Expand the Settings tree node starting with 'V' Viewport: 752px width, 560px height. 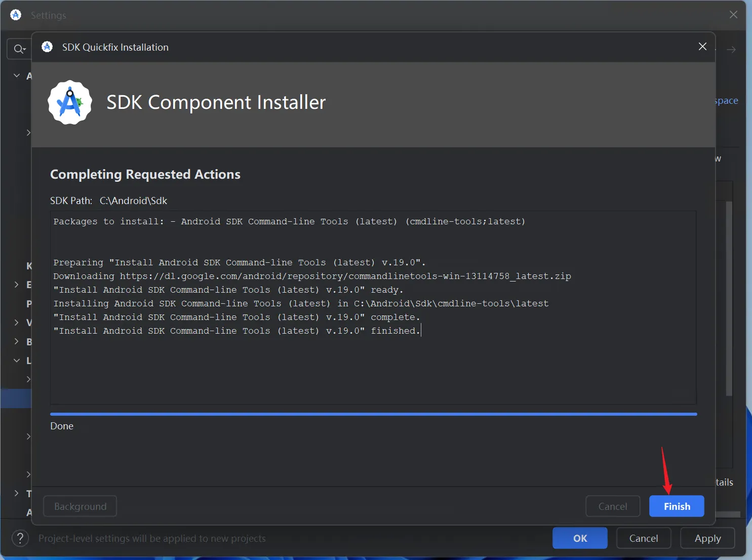point(17,323)
